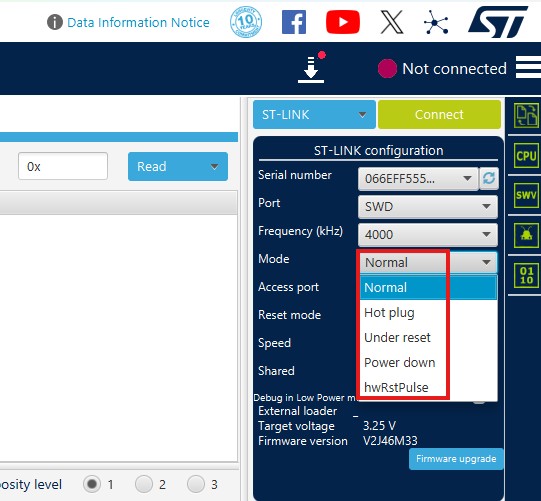Viewport: 541px width, 501px height.
Task: Click the Target voltage 3.25 V value
Action: coord(379,425)
